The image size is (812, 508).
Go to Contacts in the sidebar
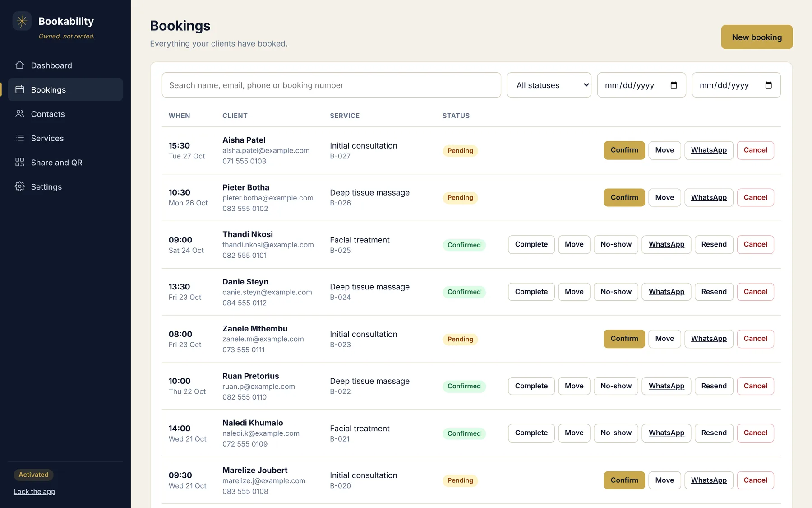[65, 114]
